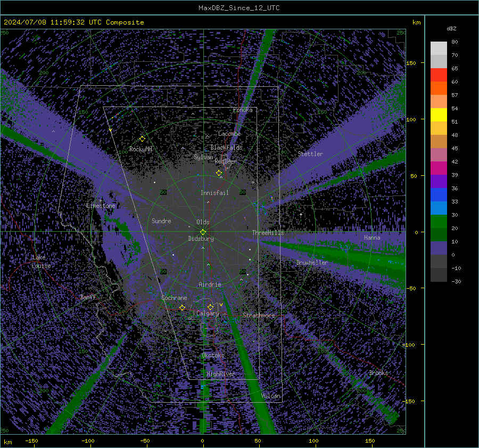Click the Blackfalds city label
Image resolution: width=479 pixels, height=448 pixels.
click(x=226, y=148)
